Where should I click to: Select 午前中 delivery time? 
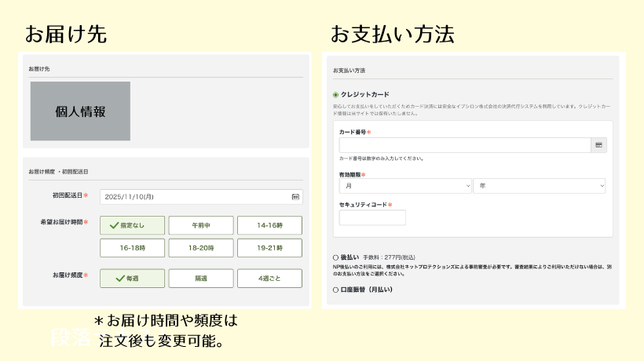pyautogui.click(x=201, y=225)
